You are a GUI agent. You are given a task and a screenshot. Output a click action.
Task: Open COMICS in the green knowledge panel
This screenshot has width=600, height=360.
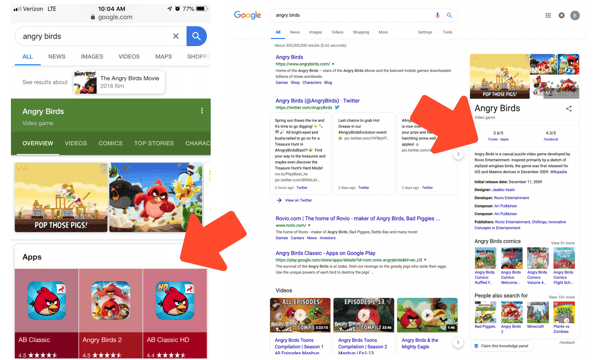pos(111,143)
